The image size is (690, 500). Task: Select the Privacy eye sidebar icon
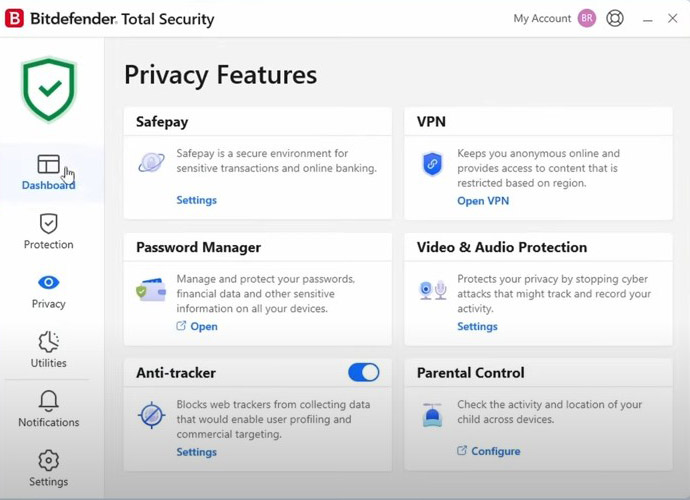(48, 283)
